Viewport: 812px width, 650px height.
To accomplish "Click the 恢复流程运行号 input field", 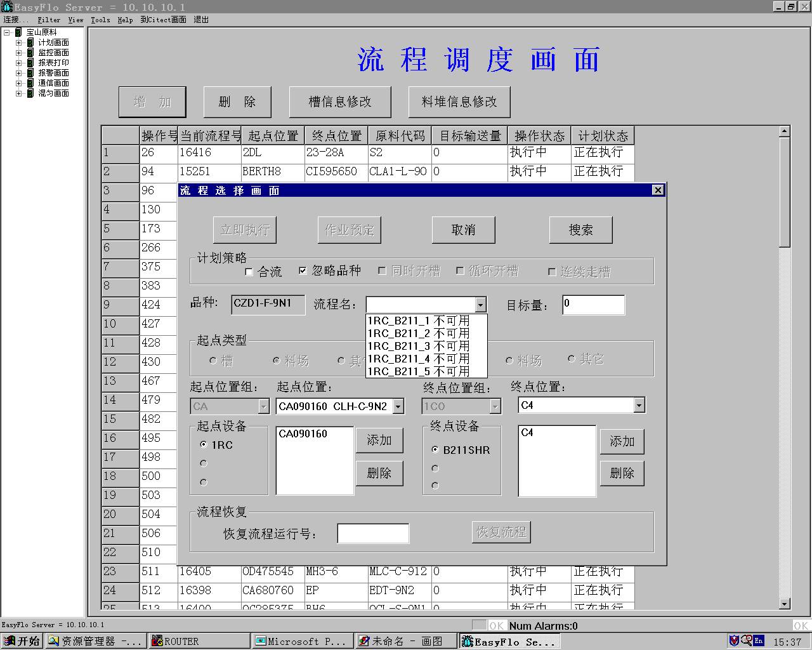I will pos(373,534).
